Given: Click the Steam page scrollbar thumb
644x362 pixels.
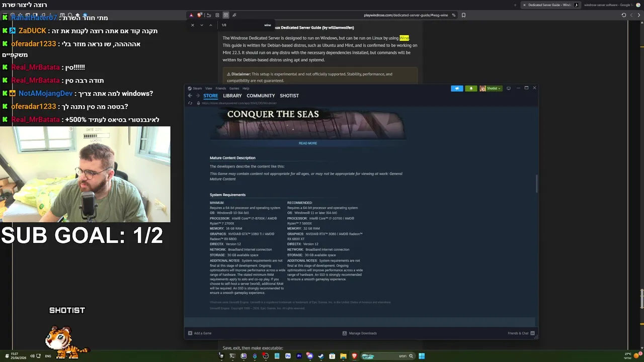Looking at the screenshot, I should click(x=536, y=184).
